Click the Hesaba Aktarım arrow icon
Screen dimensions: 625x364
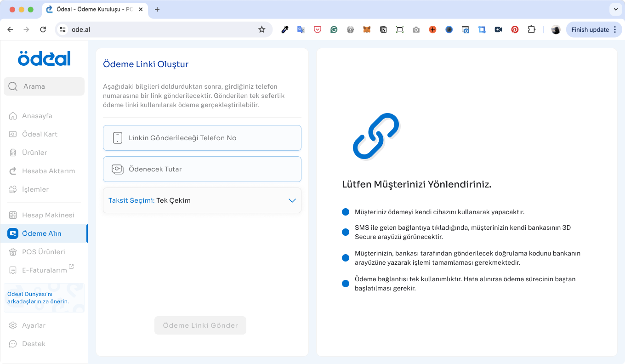tap(13, 171)
